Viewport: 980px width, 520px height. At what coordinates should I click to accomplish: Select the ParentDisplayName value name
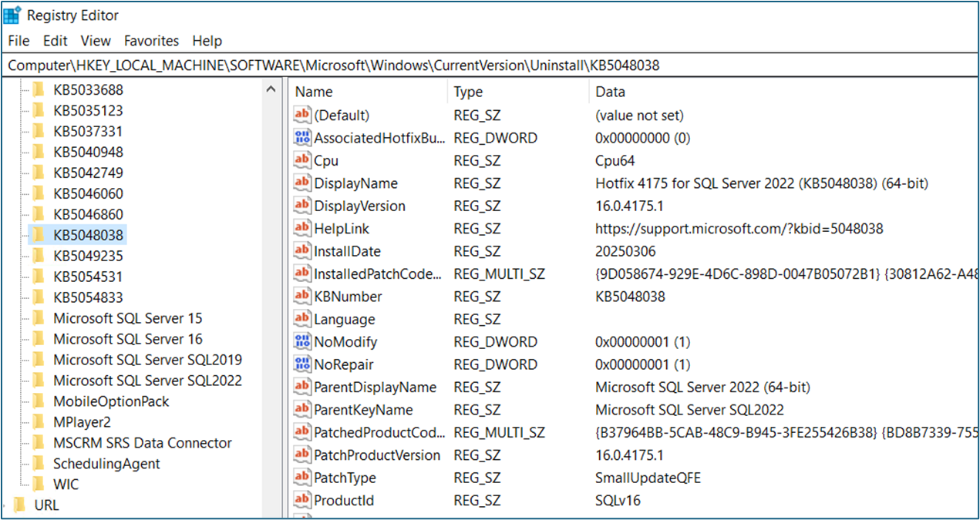(x=375, y=387)
